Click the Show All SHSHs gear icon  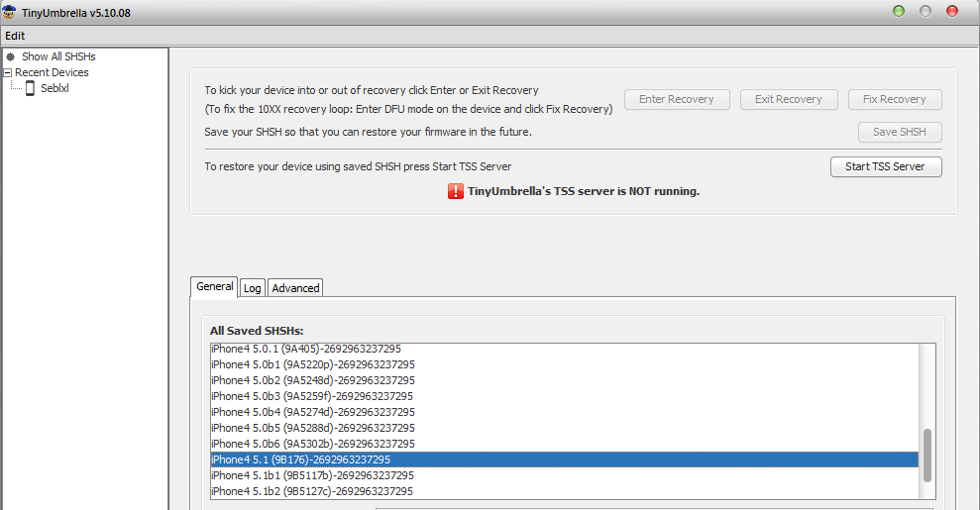pos(11,56)
